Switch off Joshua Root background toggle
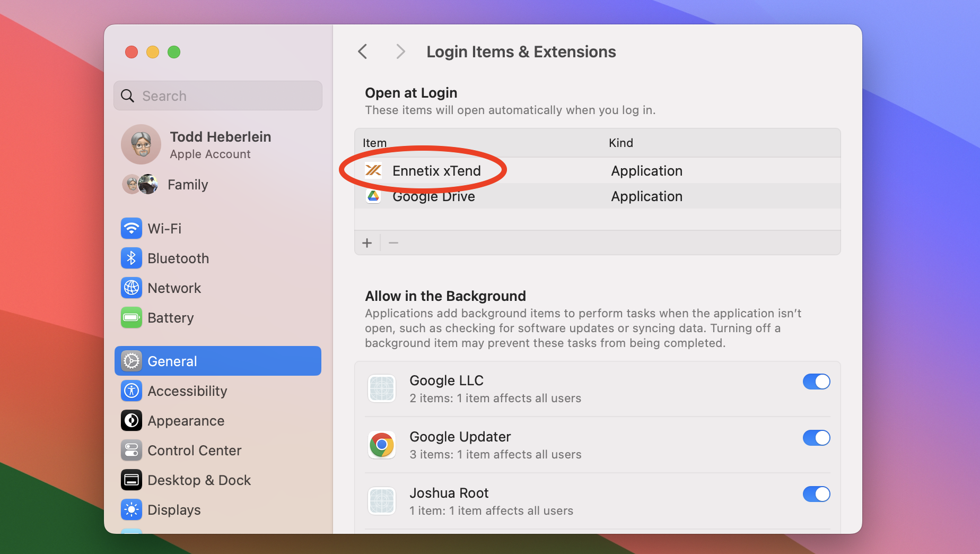The image size is (980, 554). [x=816, y=494]
